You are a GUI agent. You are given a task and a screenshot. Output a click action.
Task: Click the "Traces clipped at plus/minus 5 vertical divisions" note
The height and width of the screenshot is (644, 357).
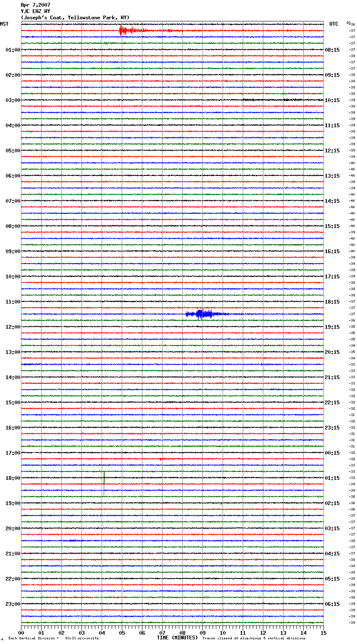pyautogui.click(x=254, y=639)
